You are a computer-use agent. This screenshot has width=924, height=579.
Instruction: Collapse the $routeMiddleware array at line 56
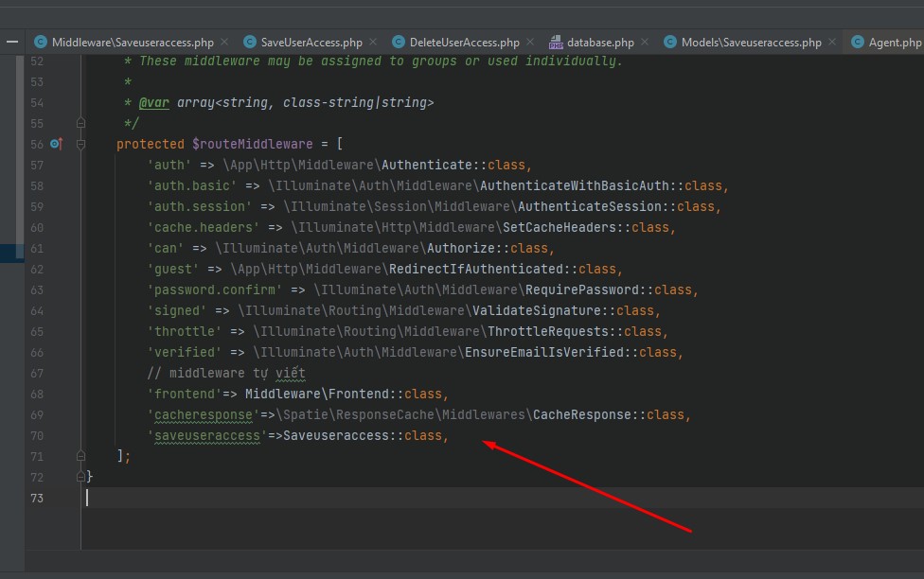pyautogui.click(x=80, y=145)
